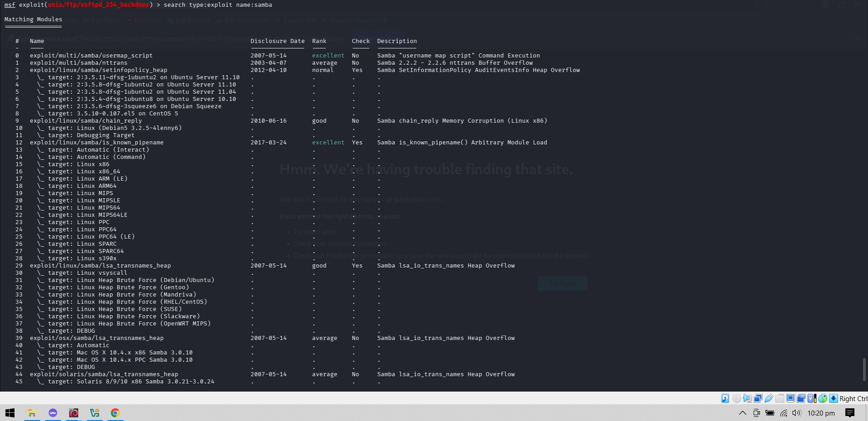868x421 pixels.
Task: Open the volume speaker tray icon
Action: click(x=797, y=413)
